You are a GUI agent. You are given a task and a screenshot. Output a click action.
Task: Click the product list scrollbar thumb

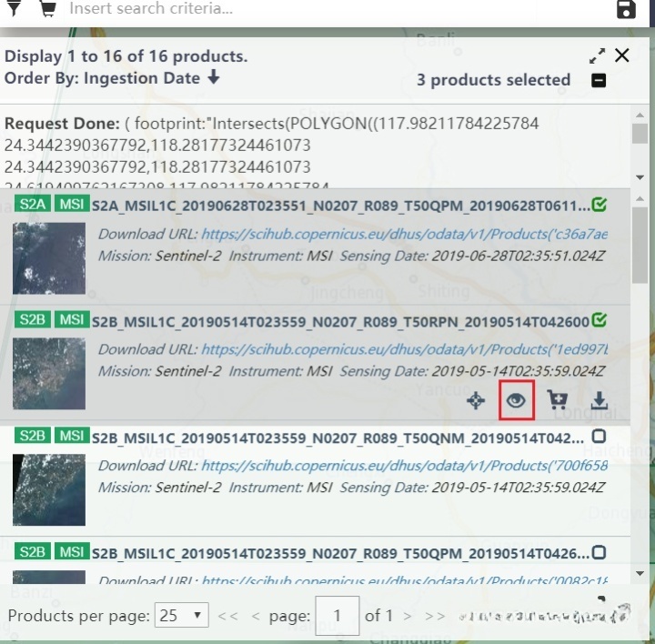(640, 246)
